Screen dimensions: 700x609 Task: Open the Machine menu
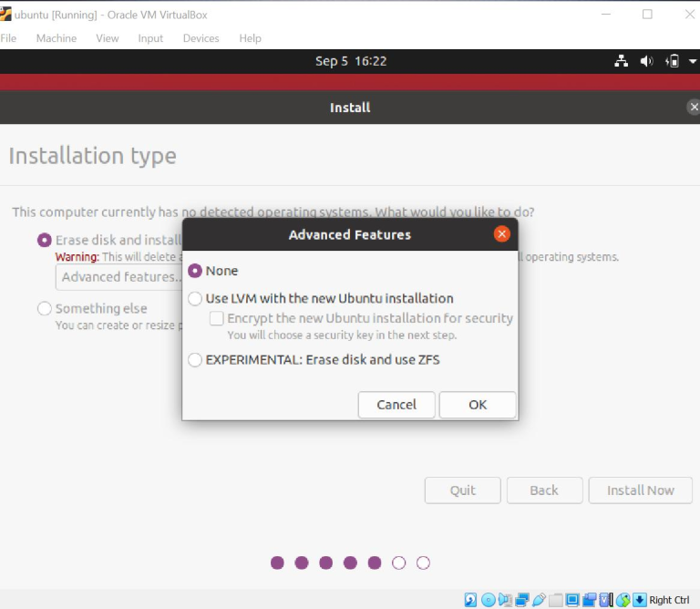click(56, 38)
